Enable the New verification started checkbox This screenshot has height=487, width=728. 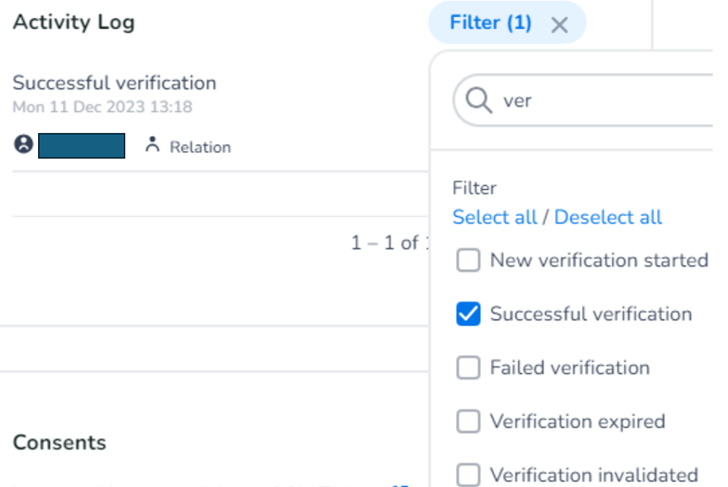(468, 261)
